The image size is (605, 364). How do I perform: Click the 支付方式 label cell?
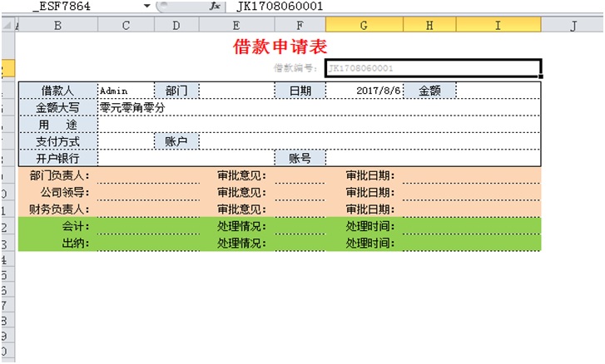pyautogui.click(x=57, y=141)
